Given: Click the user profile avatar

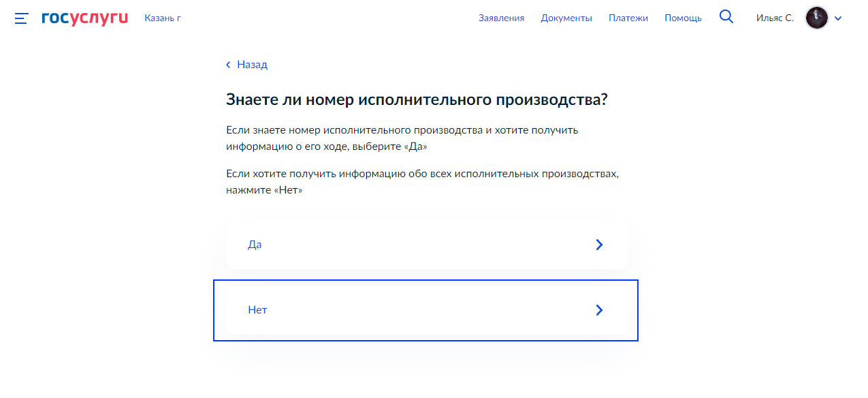Looking at the screenshot, I should (x=816, y=18).
